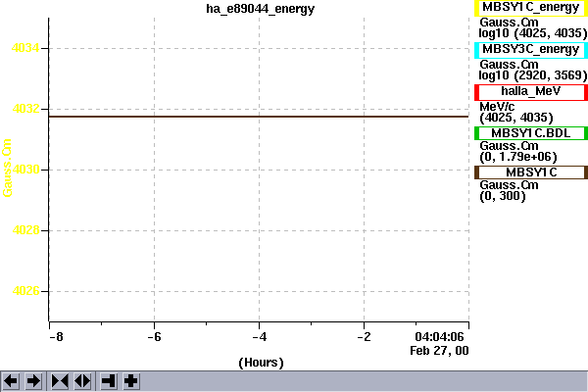Click the plus-shaped toolbar button

tap(130, 380)
